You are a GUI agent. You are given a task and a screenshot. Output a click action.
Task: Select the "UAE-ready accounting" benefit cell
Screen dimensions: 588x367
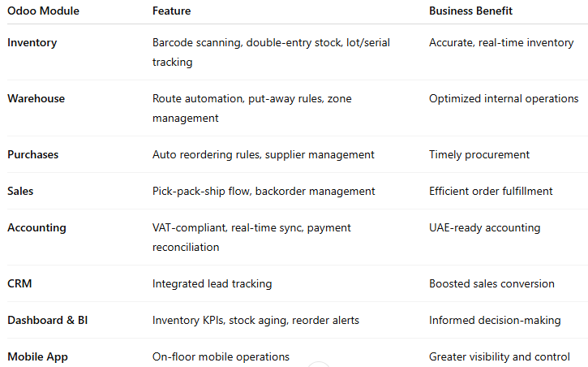pyautogui.click(x=484, y=228)
